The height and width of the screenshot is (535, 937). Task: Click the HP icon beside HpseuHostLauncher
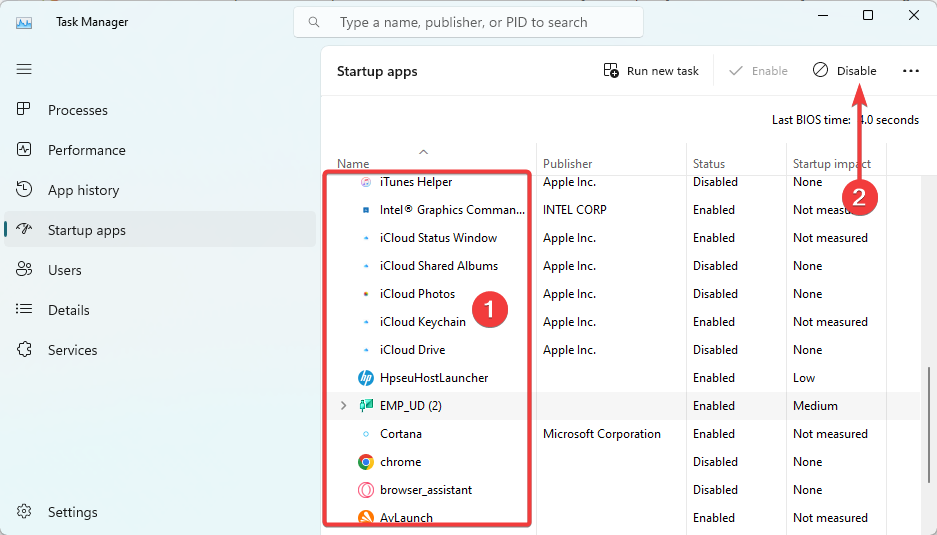[x=366, y=378]
